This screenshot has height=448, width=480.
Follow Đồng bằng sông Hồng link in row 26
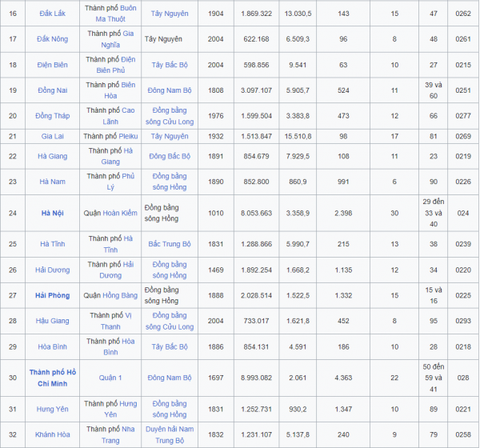pyautogui.click(x=170, y=270)
